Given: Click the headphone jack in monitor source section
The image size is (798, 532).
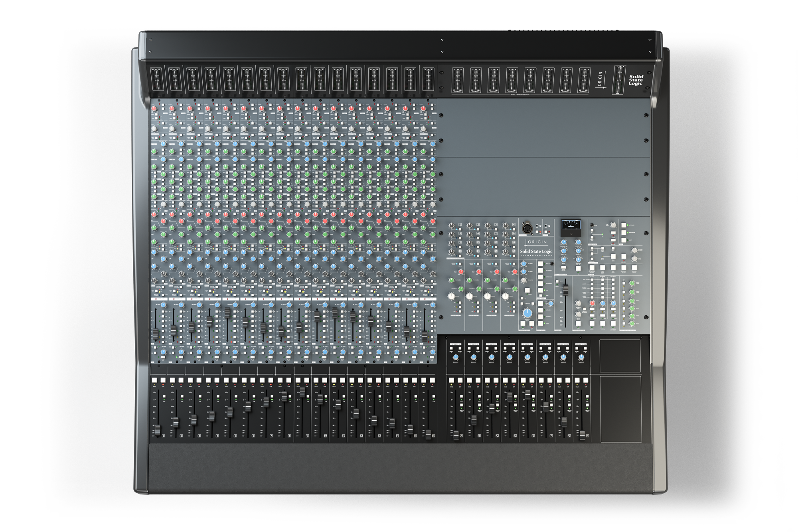Looking at the screenshot, I should [x=552, y=264].
